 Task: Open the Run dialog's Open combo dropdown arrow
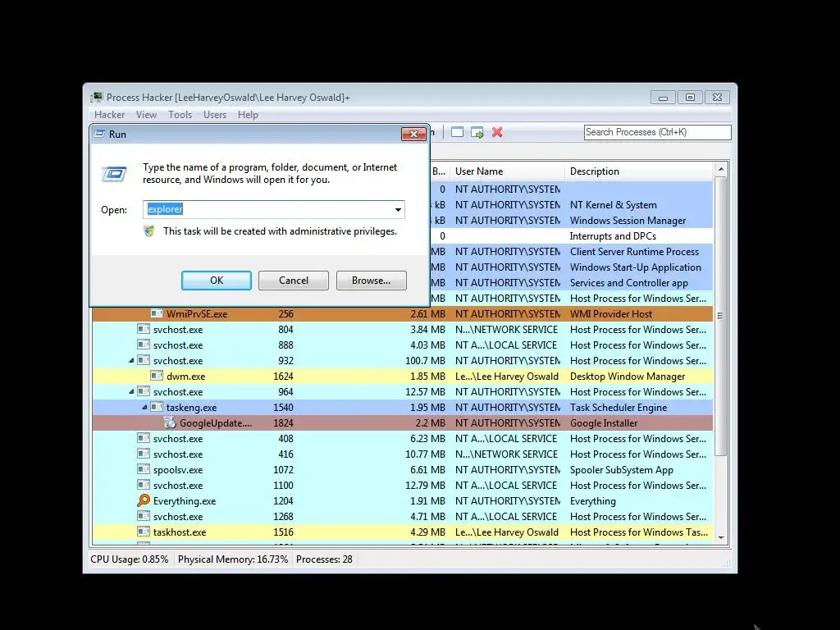click(x=398, y=209)
